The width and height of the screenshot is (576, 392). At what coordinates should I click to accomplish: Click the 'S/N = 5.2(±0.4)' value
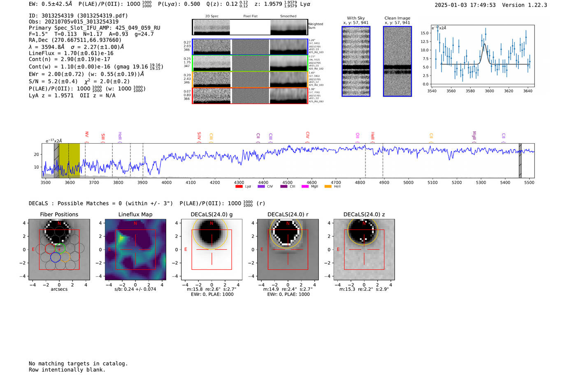(53, 81)
